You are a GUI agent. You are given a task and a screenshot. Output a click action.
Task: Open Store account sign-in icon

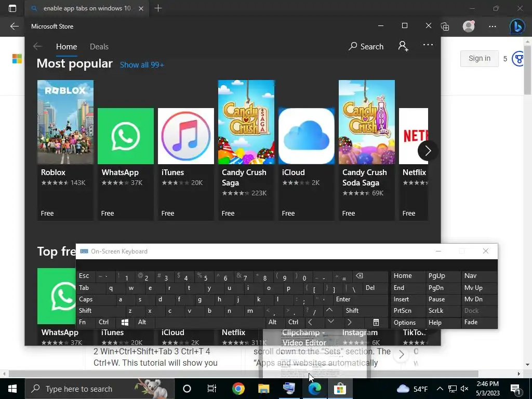403,46
